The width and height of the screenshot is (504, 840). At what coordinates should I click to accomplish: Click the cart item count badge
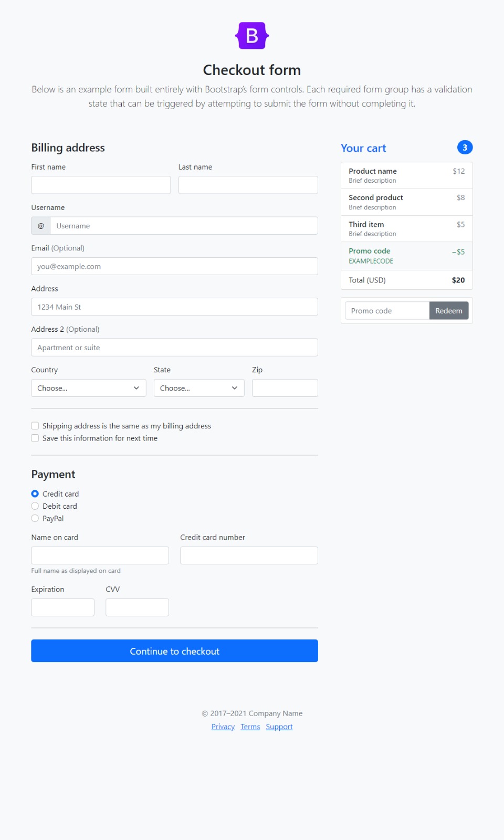(465, 148)
